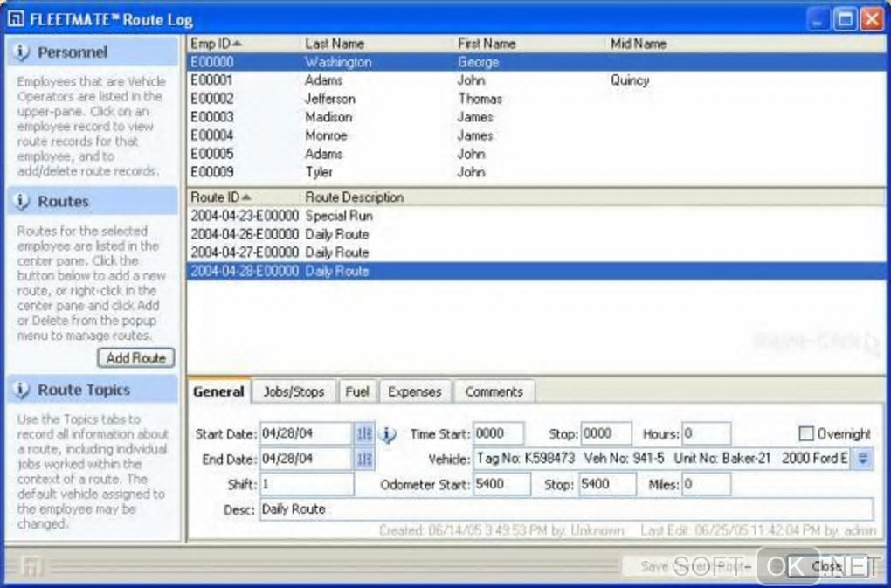This screenshot has width=891, height=588.
Task: Click the Routes info icon
Action: 21,202
